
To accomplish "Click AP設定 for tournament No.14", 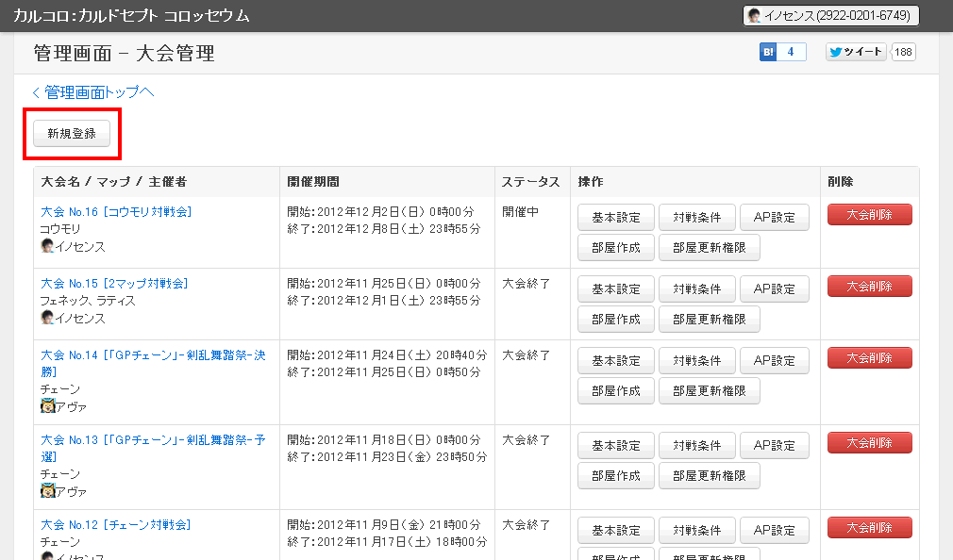I will click(x=774, y=361).
